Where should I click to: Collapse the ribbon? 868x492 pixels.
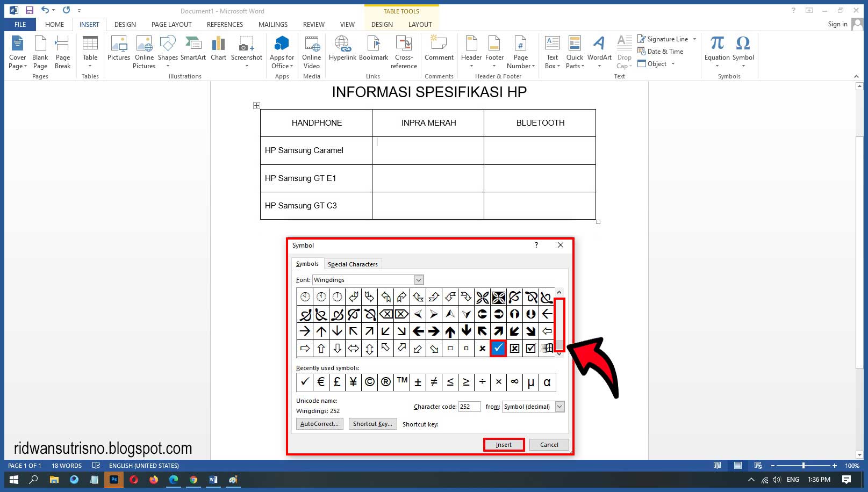856,76
